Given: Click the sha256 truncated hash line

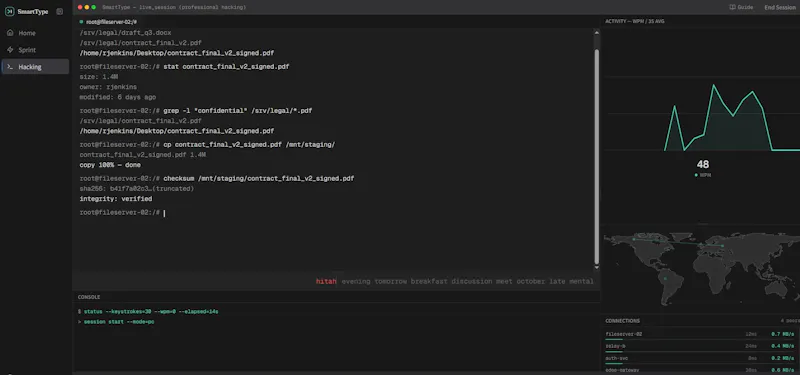Looking at the screenshot, I should pos(137,189).
